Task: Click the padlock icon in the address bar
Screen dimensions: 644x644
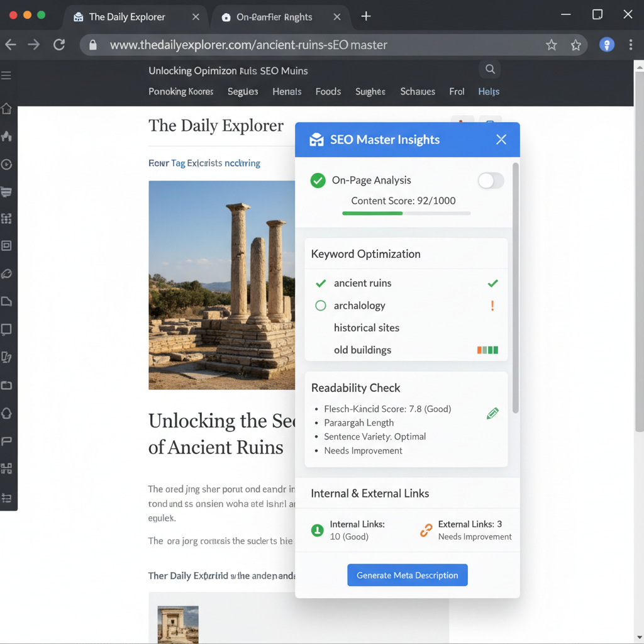Action: 93,45
